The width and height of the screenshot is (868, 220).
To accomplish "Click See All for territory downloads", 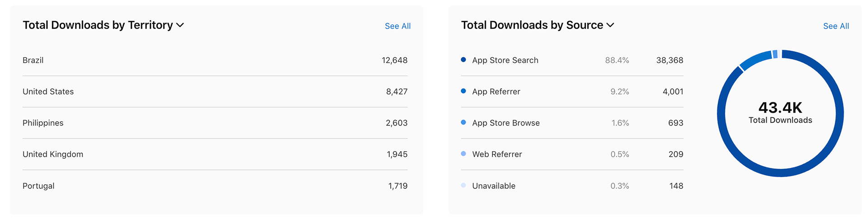I will [x=397, y=26].
